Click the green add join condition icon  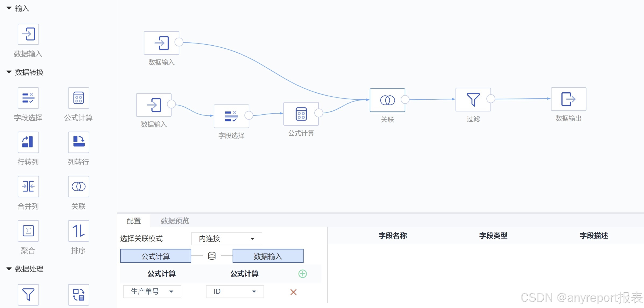click(x=303, y=274)
